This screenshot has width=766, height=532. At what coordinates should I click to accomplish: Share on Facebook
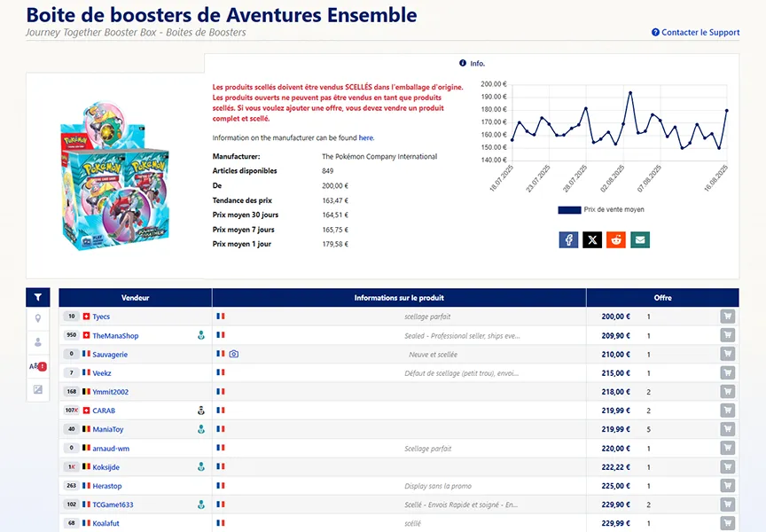(568, 240)
